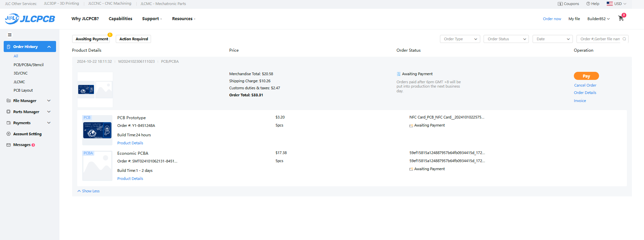
Task: Click Cancel Order link
Action: pos(585,85)
